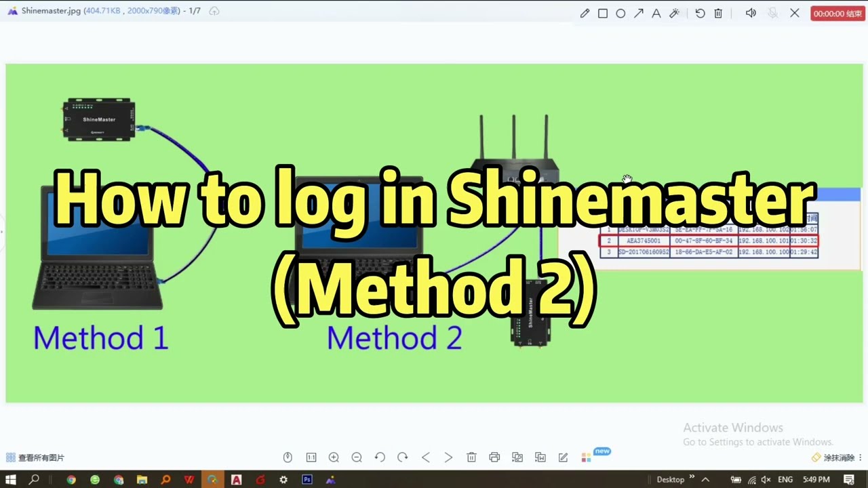Open the 5:49 PM clock
This screenshot has height=488, width=868.
(x=816, y=480)
